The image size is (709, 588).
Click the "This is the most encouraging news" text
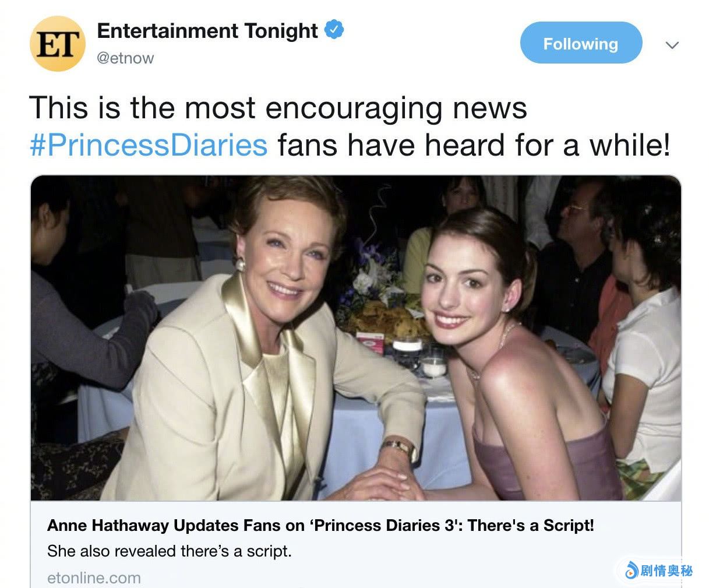point(278,108)
